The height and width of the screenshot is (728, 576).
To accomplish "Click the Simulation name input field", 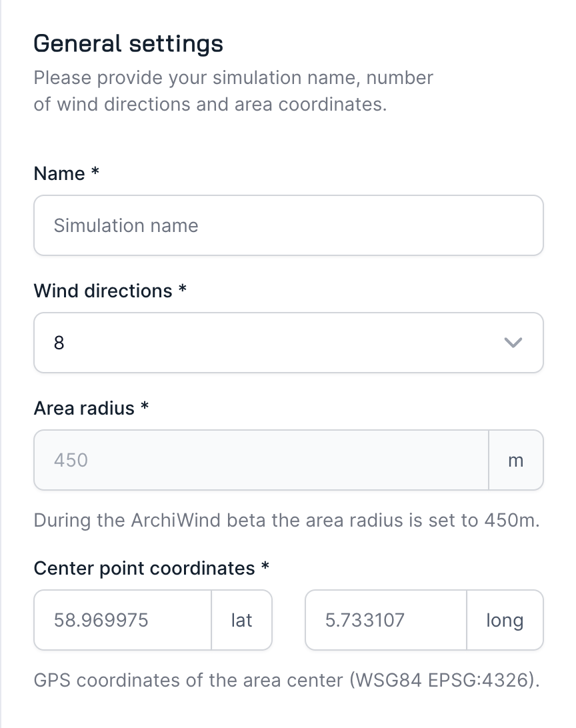I will pos(288,225).
